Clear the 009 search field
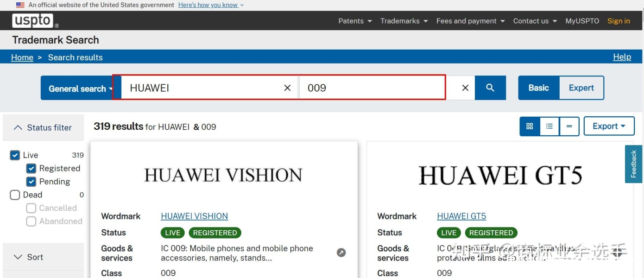Image resolution: width=644 pixels, height=278 pixels. 465,88
